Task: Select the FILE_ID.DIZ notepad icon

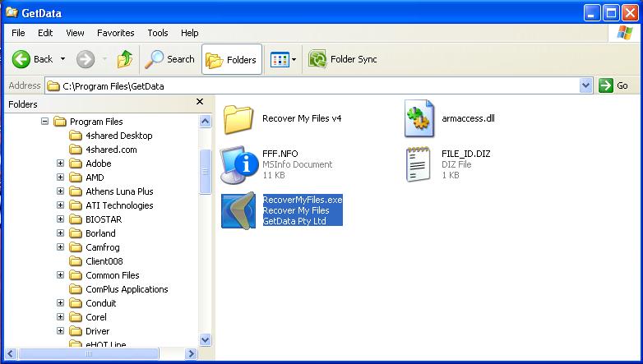Action: click(x=419, y=164)
